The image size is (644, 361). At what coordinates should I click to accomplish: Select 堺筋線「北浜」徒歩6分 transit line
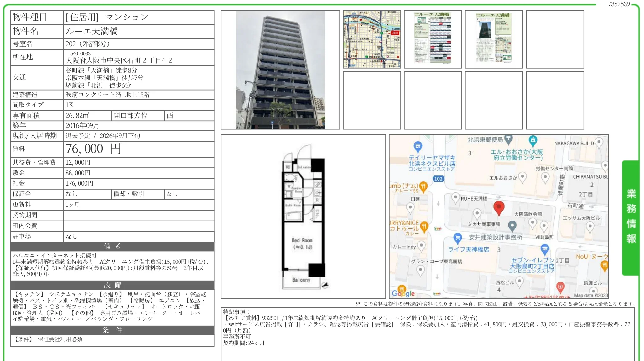click(98, 85)
